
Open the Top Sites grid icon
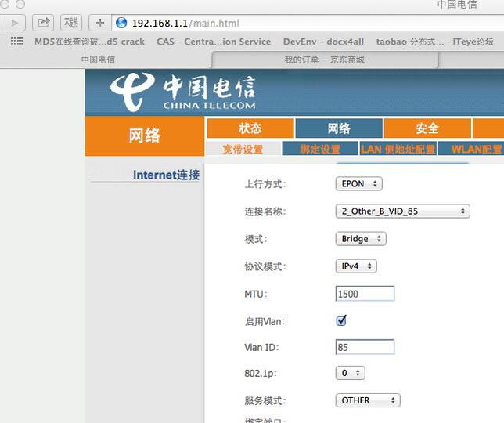[x=16, y=42]
